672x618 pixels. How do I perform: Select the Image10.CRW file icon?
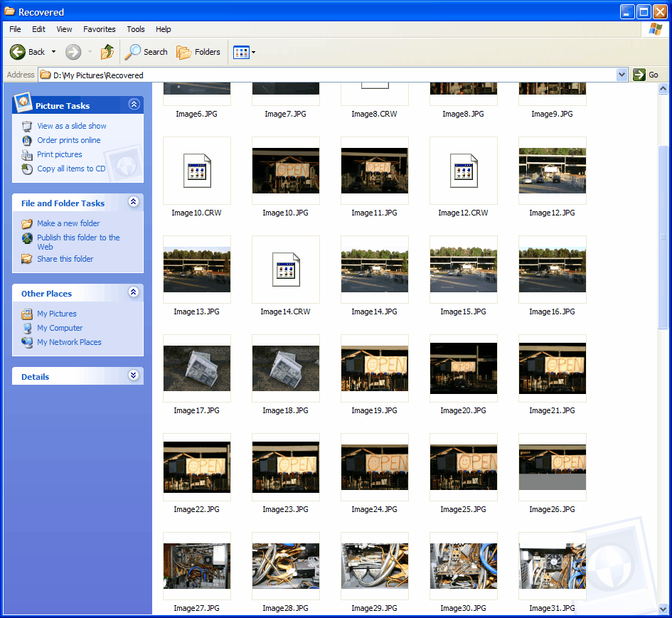197,171
